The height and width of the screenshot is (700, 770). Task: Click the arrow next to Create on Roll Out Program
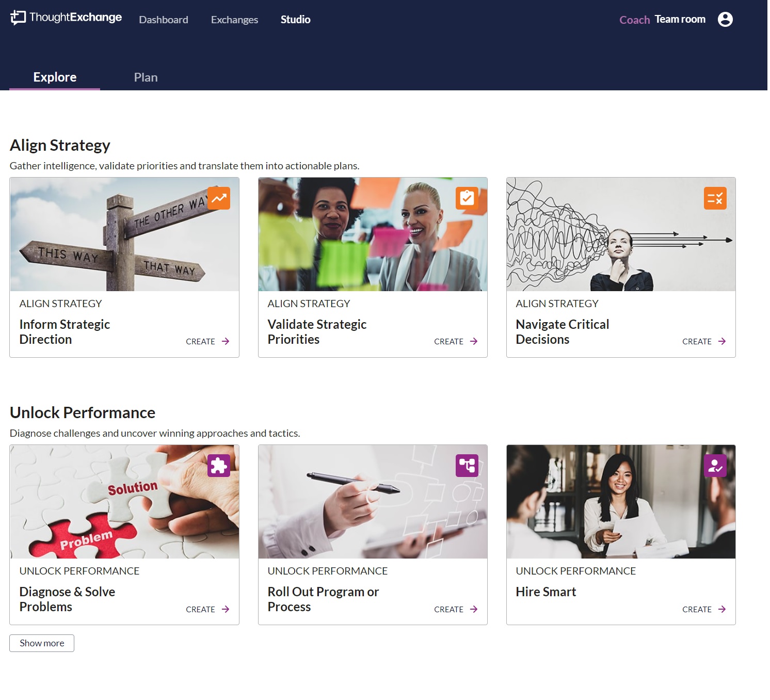click(x=474, y=609)
